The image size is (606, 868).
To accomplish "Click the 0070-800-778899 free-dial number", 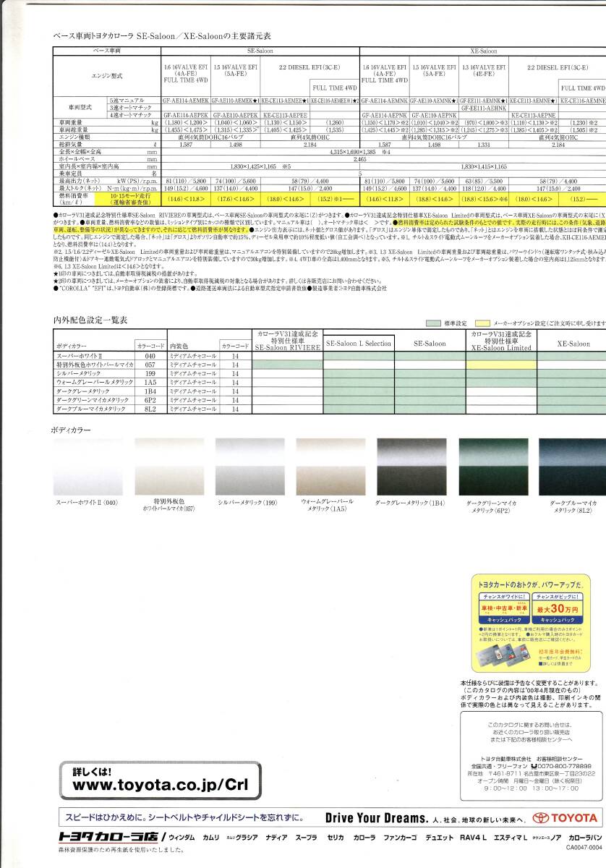I will (x=565, y=766).
